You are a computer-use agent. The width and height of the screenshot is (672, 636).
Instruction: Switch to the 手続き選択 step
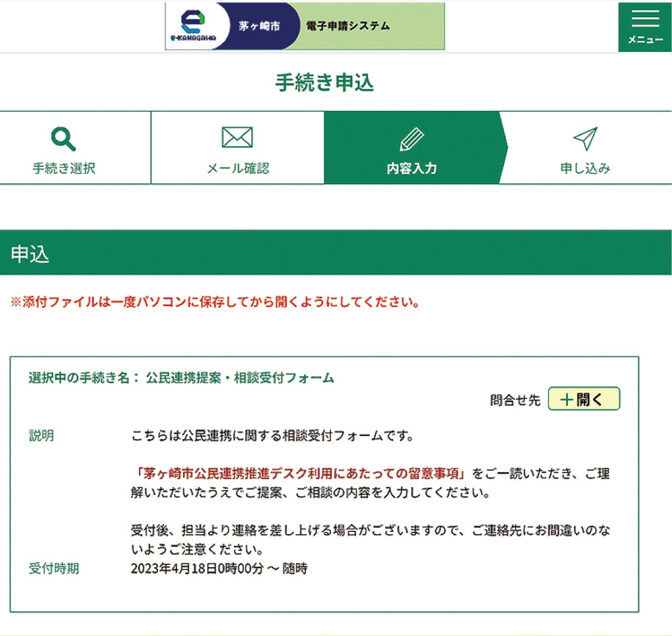pos(63,148)
